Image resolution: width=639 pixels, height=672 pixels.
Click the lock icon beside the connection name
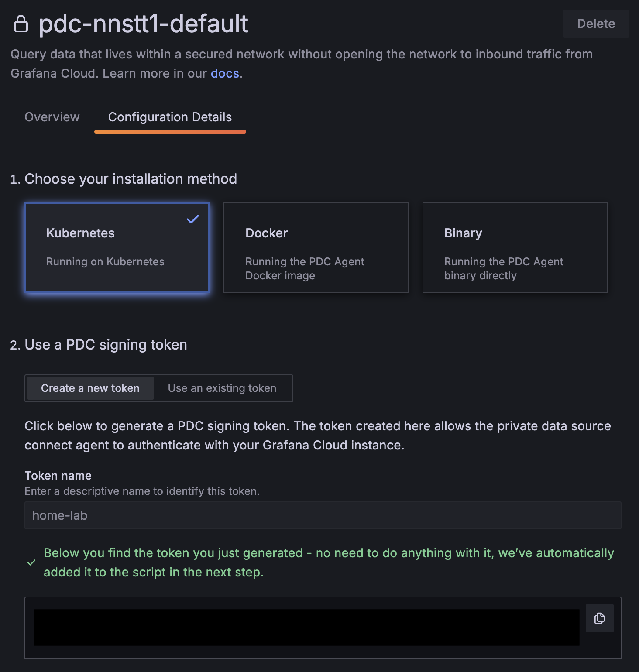tap(21, 24)
